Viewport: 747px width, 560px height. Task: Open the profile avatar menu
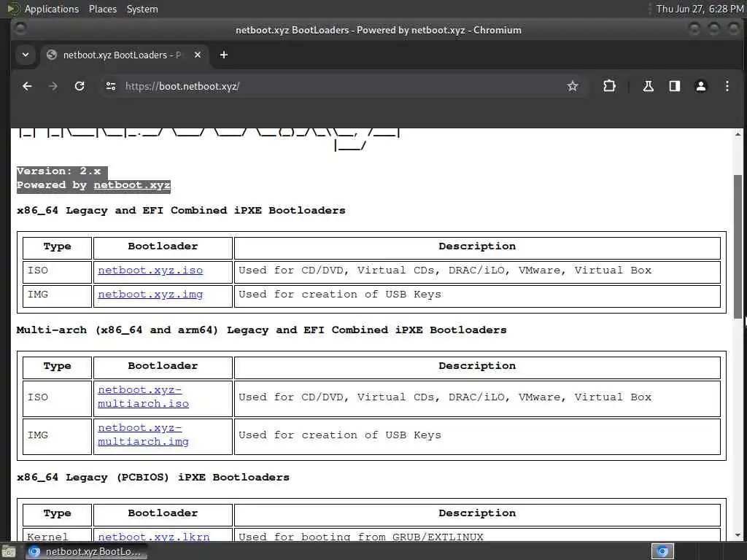tap(701, 86)
